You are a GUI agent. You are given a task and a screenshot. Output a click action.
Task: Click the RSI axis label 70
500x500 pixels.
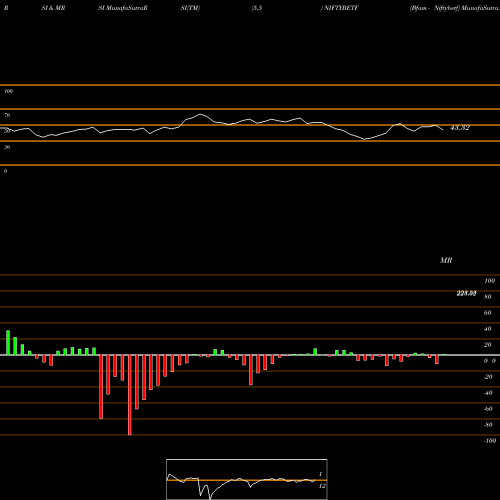[x=7, y=115]
